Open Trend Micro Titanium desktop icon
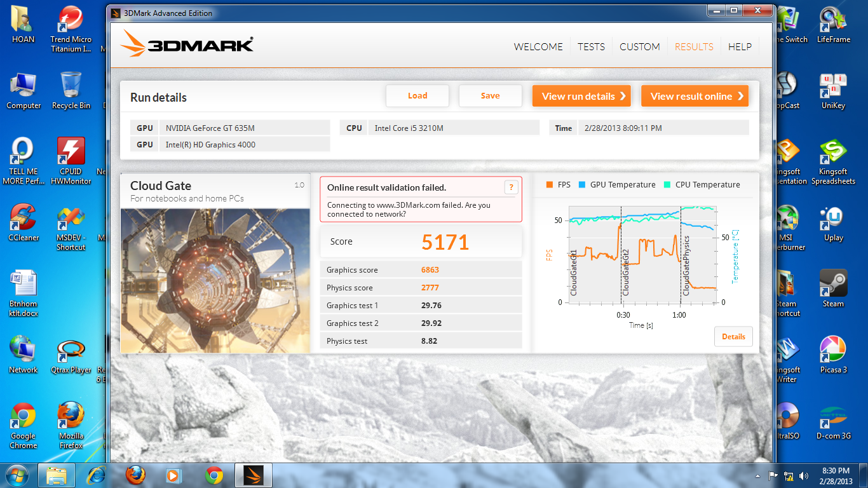The image size is (868, 488). (x=71, y=30)
